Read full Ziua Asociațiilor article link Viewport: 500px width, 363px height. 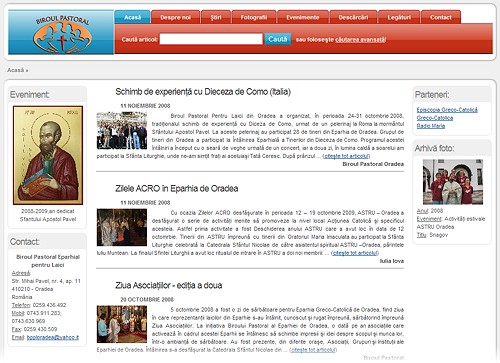pos(313,350)
